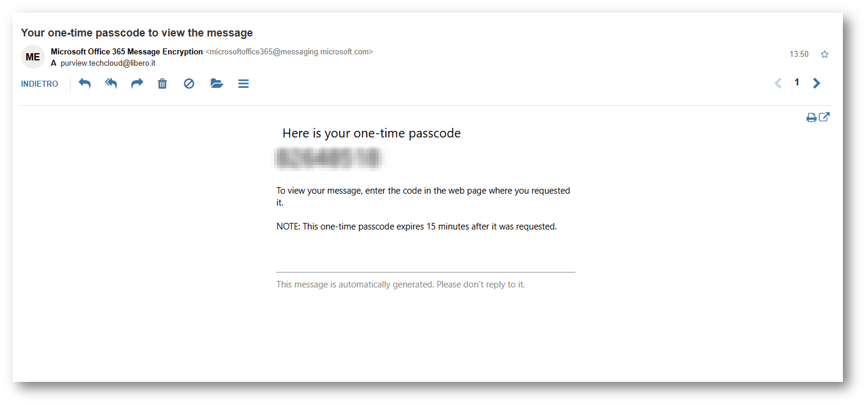868x407 pixels.
Task: Open the more actions hamburger menu
Action: [x=243, y=84]
